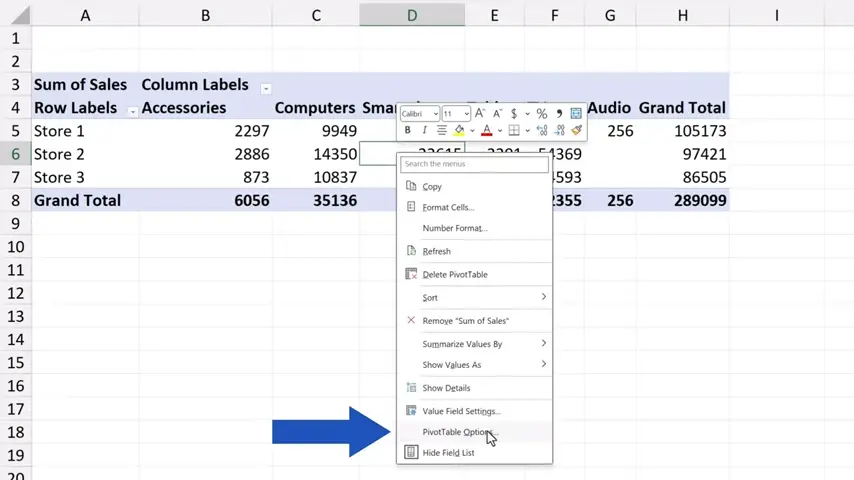The height and width of the screenshot is (480, 854).
Task: Click the decrease font size icon
Action: coord(496,114)
